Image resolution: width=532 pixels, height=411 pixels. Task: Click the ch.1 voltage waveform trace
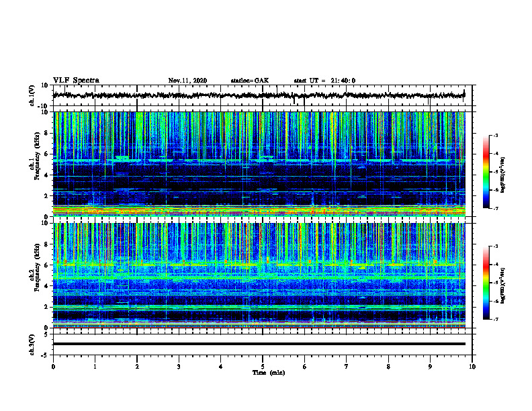259,95
